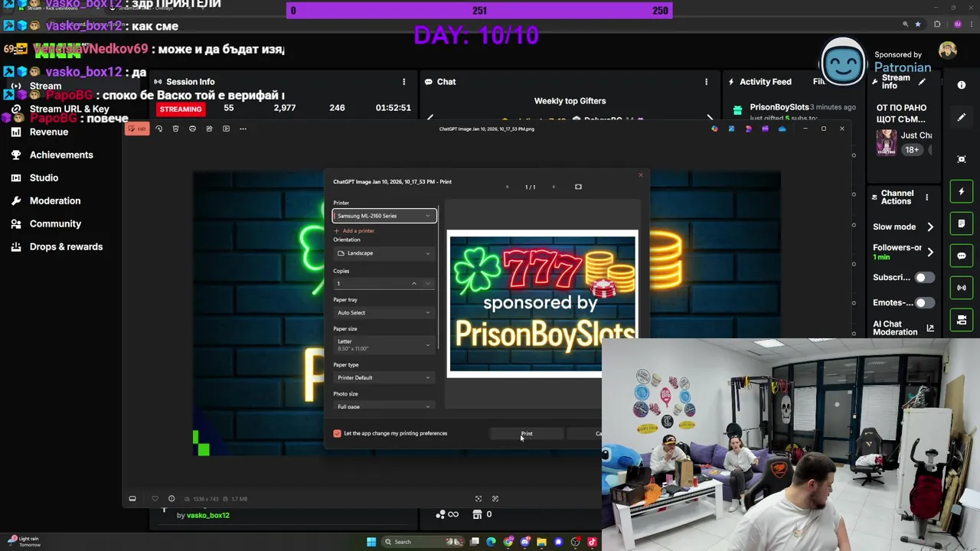Click Add a printer link
This screenshot has height=551, width=980.
click(x=354, y=230)
